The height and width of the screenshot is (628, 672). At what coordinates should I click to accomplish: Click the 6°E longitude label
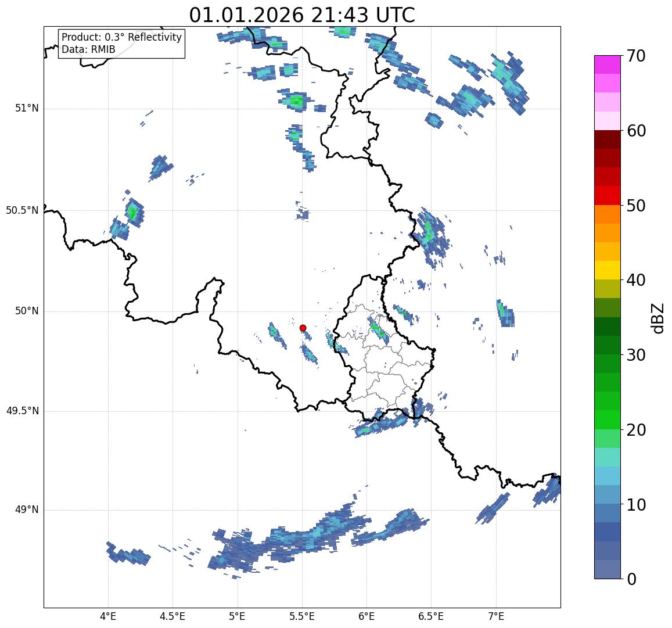tap(367, 616)
